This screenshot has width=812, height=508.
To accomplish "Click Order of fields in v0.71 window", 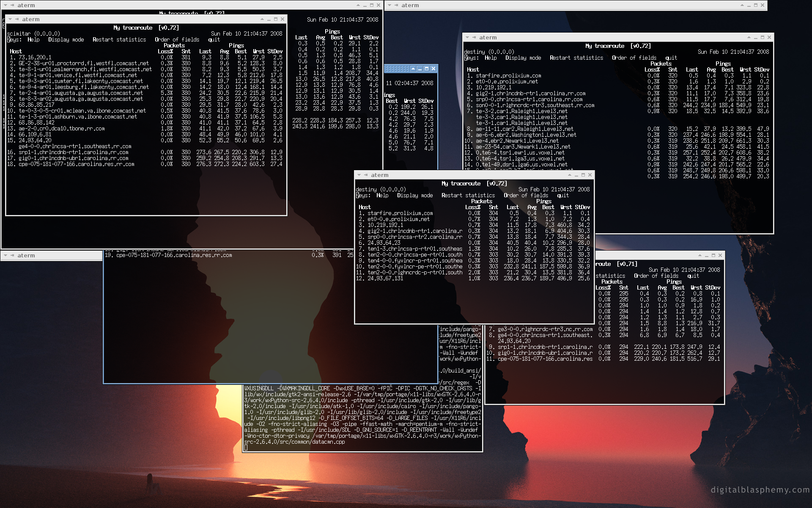I will (x=656, y=276).
